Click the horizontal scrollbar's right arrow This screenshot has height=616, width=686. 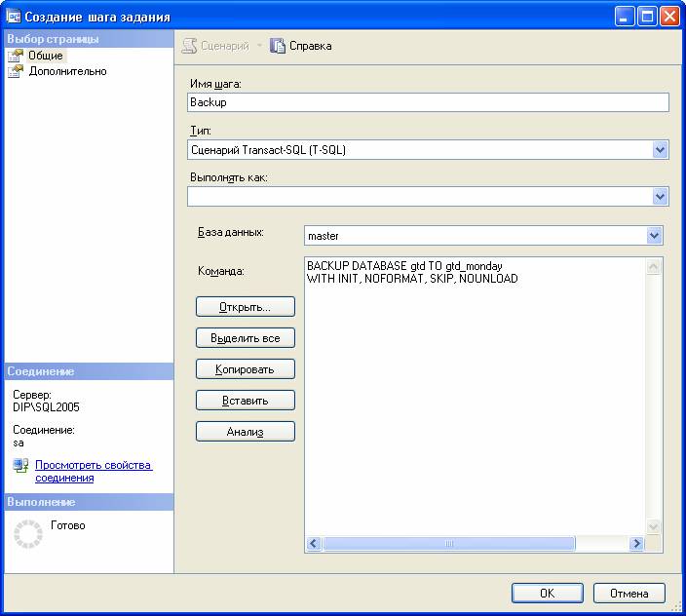637,544
